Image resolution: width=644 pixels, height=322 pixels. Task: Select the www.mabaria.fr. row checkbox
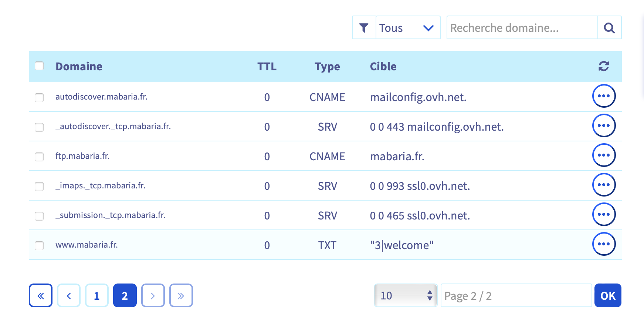pos(39,245)
